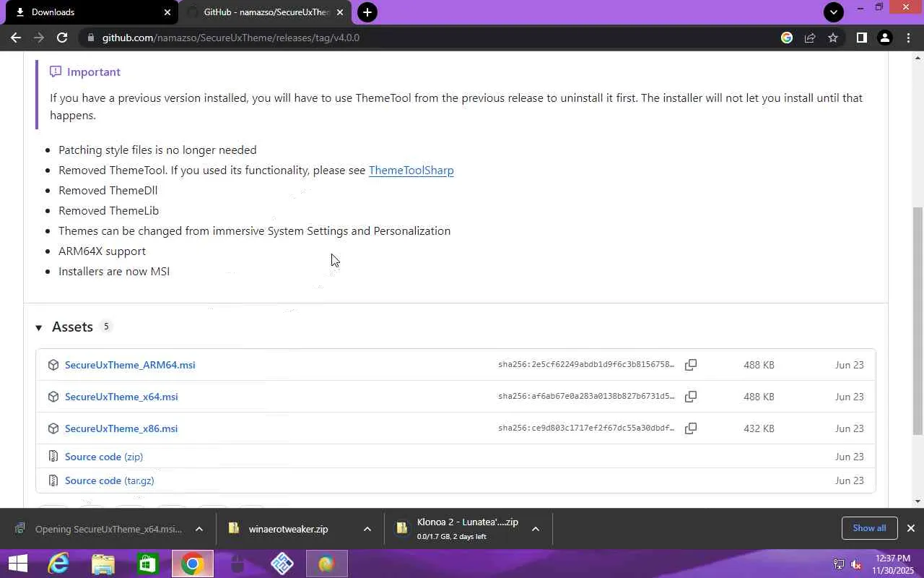Close the GitHub SecureUxTheme tab
This screenshot has width=924, height=578.
340,12
